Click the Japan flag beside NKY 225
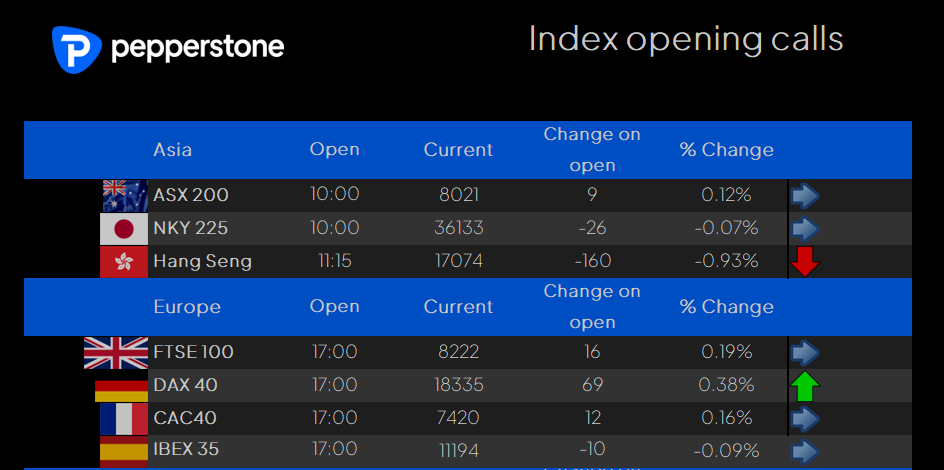The height and width of the screenshot is (470, 944). pos(124,229)
